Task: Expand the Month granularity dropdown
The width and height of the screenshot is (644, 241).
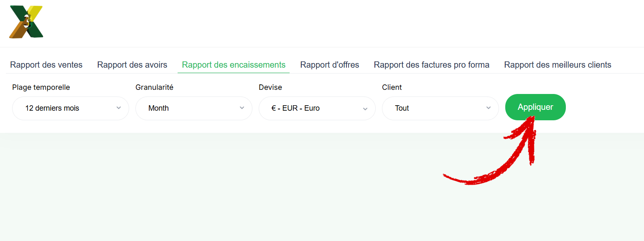Action: 194,108
